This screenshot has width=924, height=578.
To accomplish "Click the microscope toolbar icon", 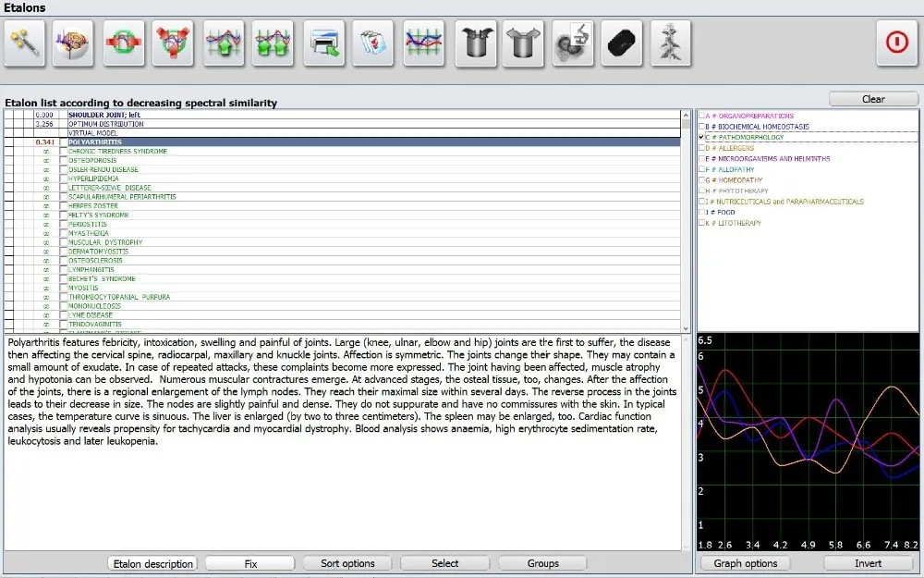I will pyautogui.click(x=573, y=43).
